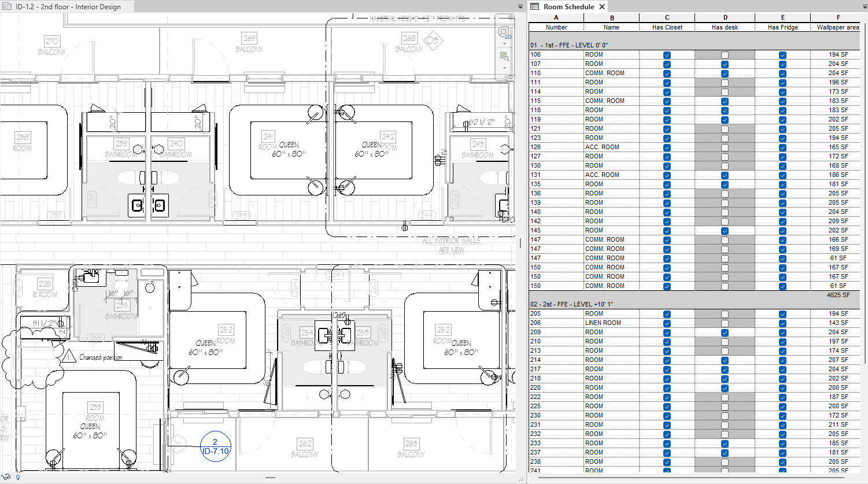Uncheck Has Fridge for LINEN ROOM 206
Image resolution: width=868 pixels, height=484 pixels.
782,323
